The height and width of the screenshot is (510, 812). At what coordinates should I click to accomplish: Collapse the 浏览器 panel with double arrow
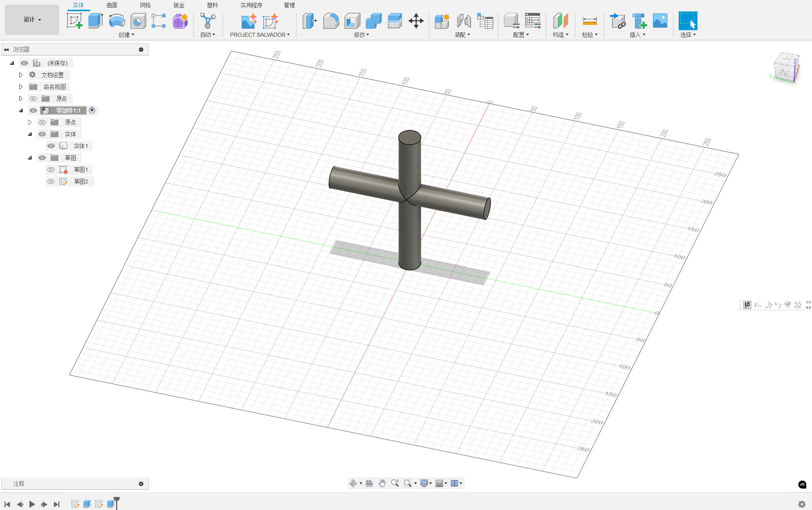pyautogui.click(x=6, y=49)
